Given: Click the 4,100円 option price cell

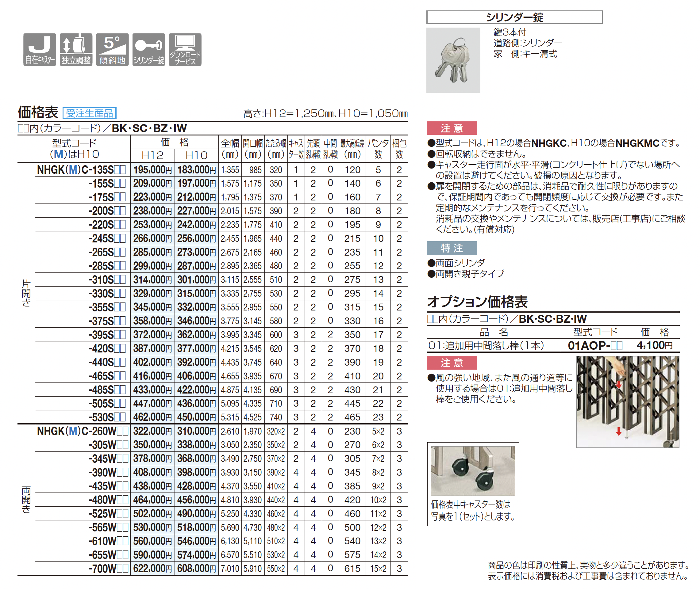Looking at the screenshot, I should [x=654, y=345].
